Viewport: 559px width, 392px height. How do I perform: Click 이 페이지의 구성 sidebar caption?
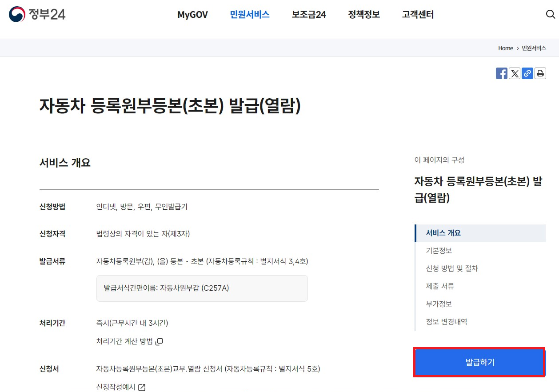[439, 160]
